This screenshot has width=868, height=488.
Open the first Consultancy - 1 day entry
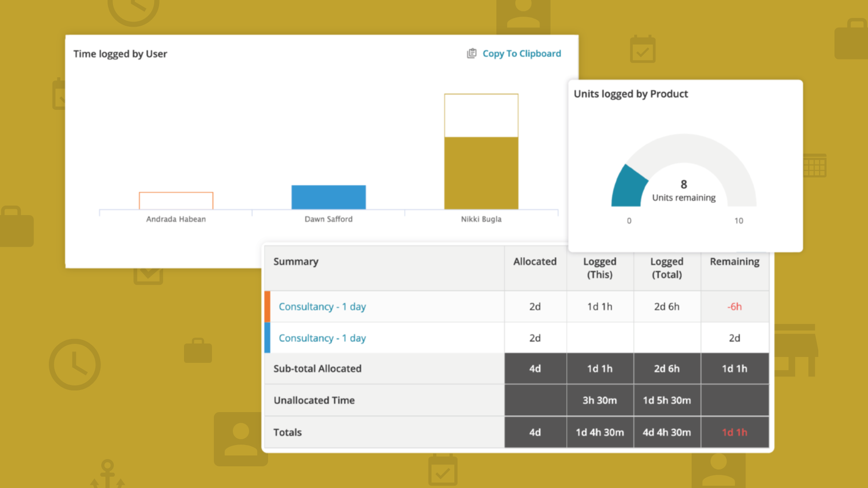click(x=322, y=306)
